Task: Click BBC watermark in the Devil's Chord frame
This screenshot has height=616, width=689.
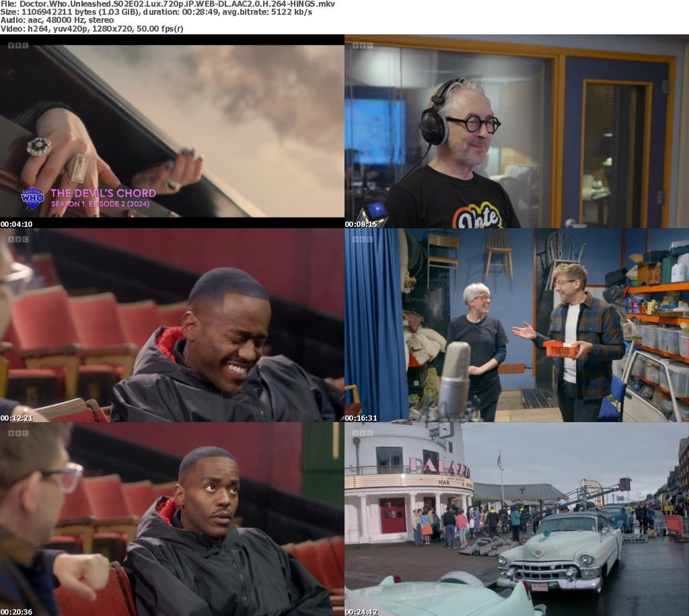Action: [18, 46]
